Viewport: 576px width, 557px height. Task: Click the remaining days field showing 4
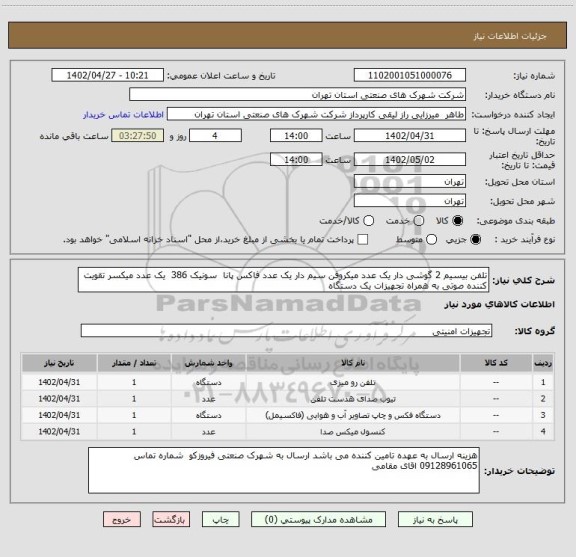click(x=215, y=136)
